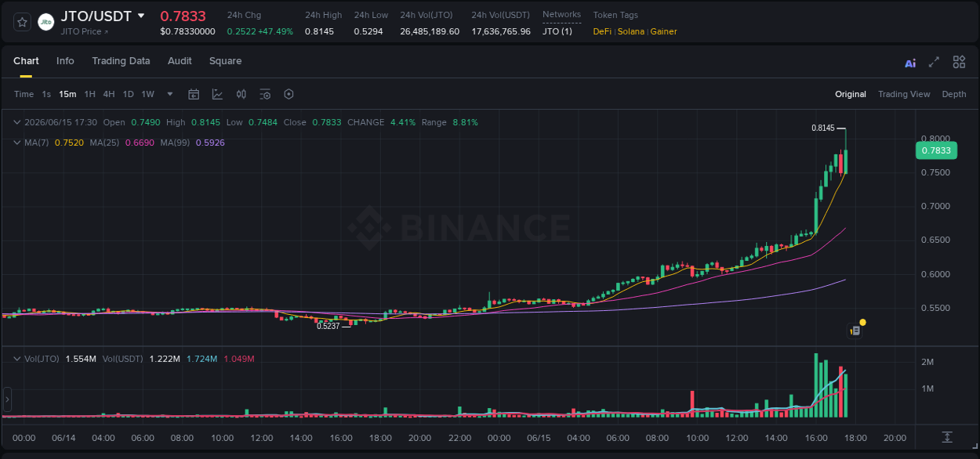
Task: Open the chart layout grid icon
Action: pos(959,62)
